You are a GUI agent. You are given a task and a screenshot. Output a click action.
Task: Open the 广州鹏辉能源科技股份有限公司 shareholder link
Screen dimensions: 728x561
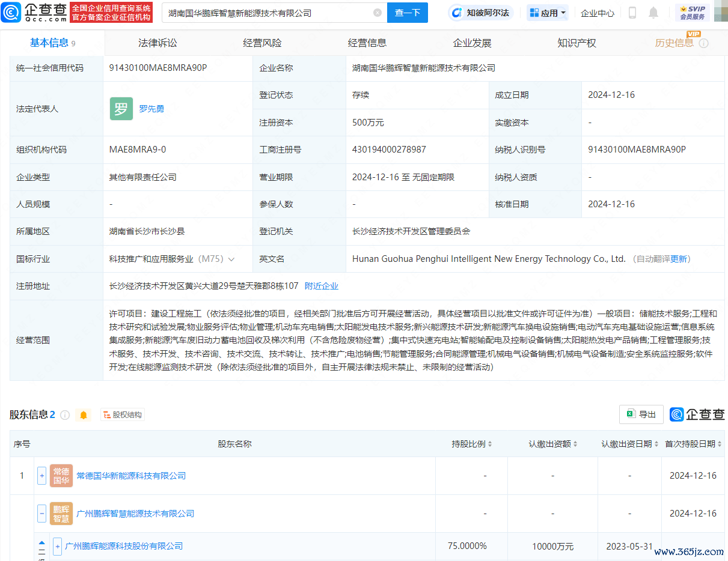tap(124, 546)
